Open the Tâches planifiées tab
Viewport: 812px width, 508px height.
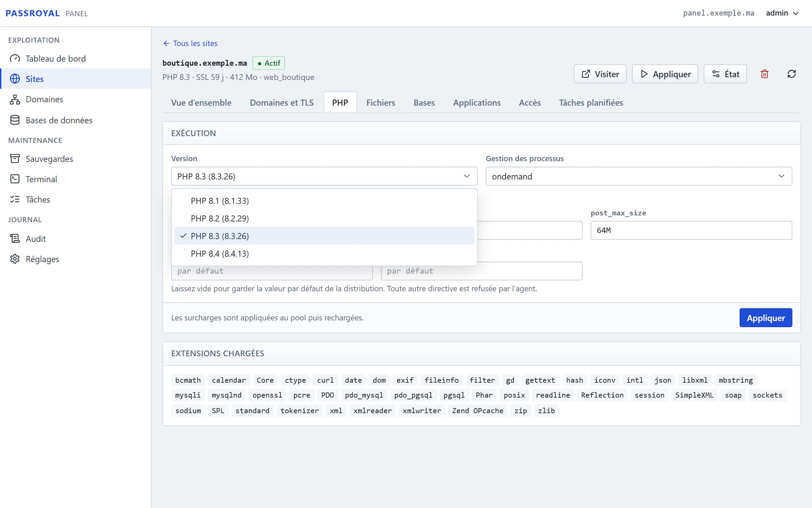coord(591,103)
